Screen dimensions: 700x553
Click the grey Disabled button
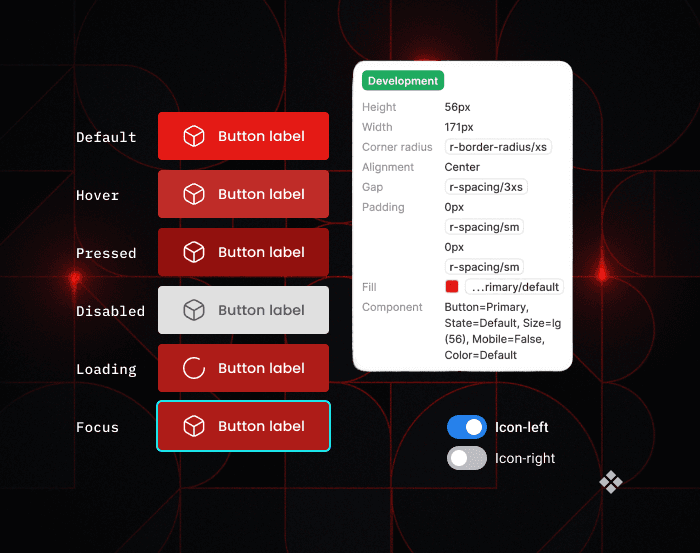[x=243, y=310]
